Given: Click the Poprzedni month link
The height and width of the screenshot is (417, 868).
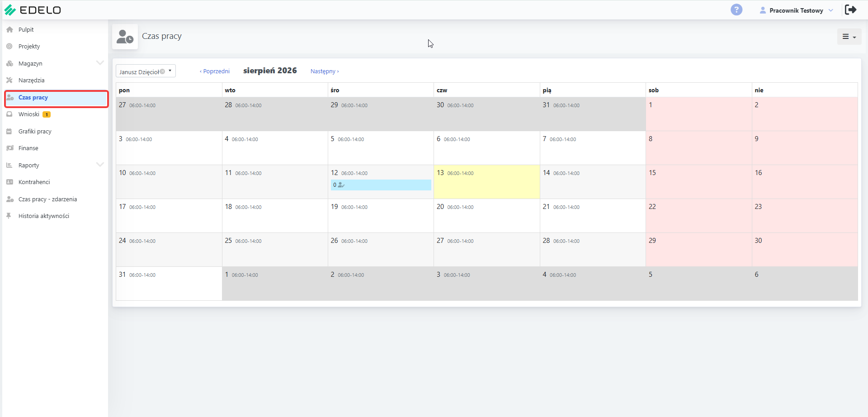Looking at the screenshot, I should [x=215, y=71].
